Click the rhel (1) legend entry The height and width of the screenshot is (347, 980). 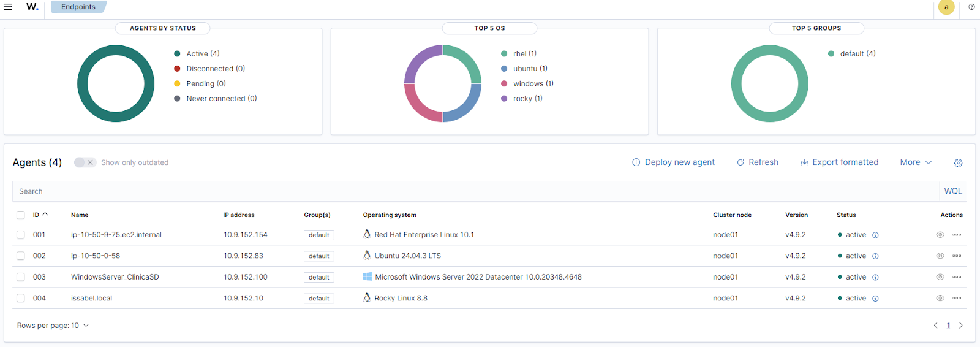click(x=519, y=54)
